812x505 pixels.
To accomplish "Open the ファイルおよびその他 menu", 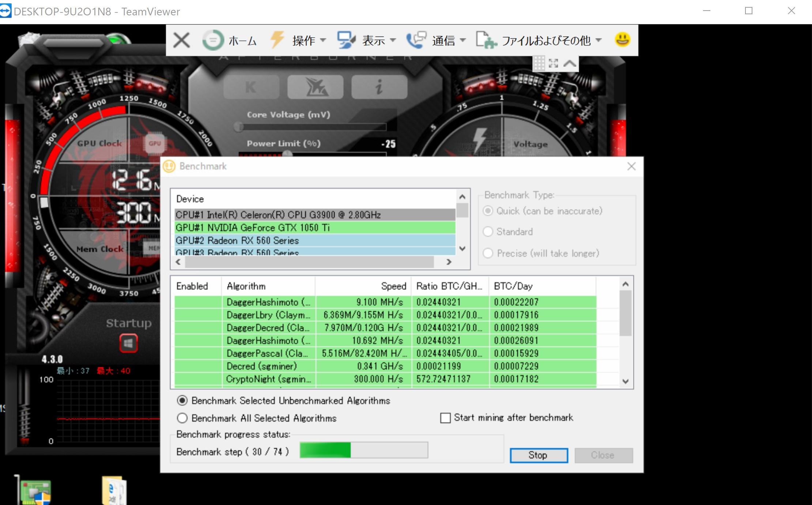I will tap(546, 40).
